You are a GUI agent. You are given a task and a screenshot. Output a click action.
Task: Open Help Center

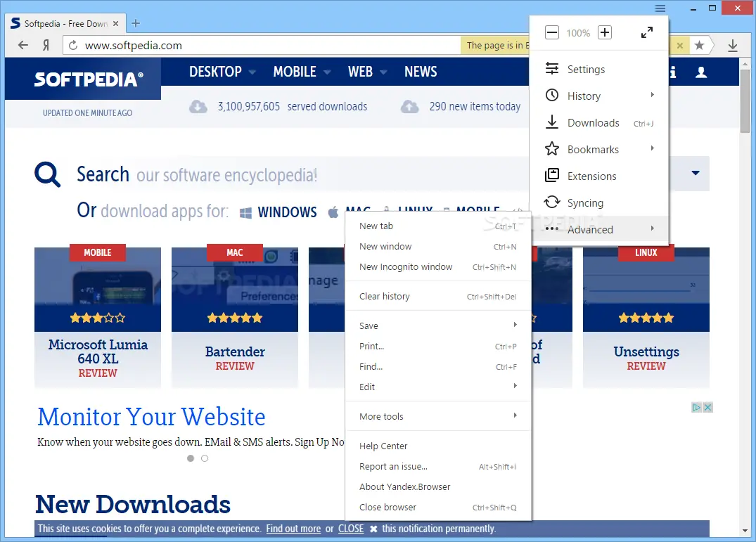coord(438,446)
